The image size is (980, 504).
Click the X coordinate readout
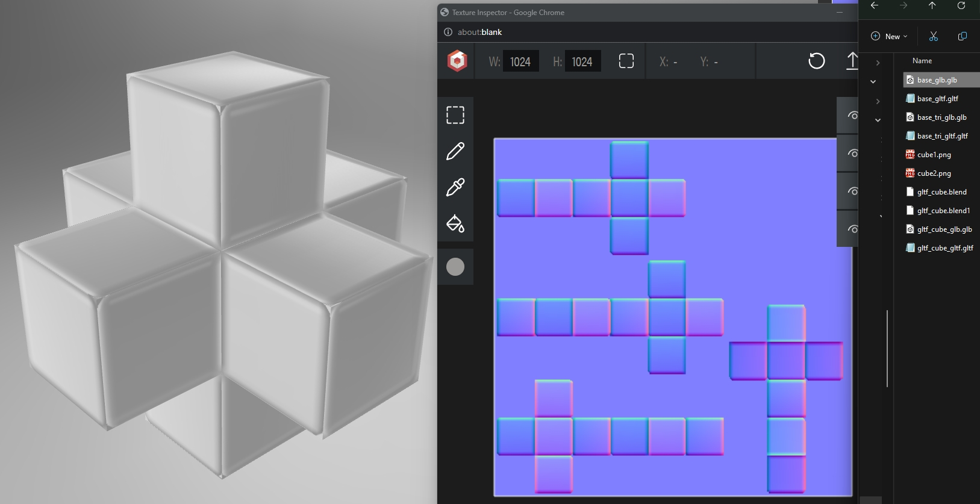pyautogui.click(x=669, y=61)
